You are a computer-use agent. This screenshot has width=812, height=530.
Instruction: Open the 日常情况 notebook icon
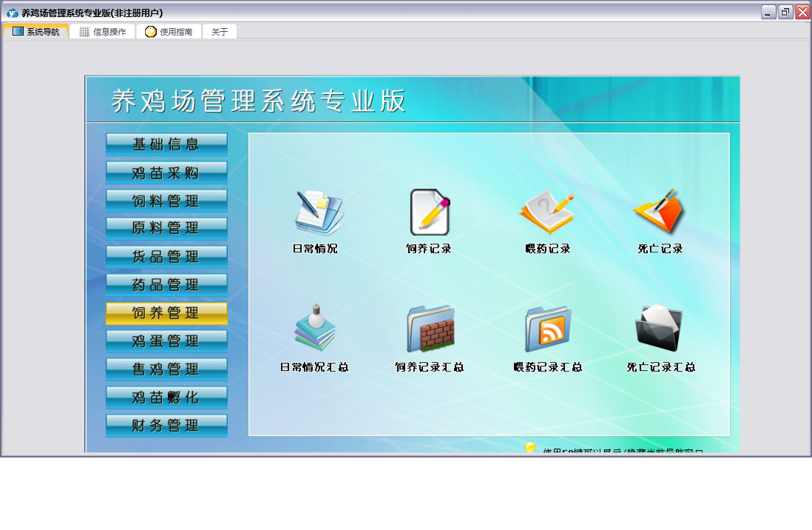click(319, 212)
